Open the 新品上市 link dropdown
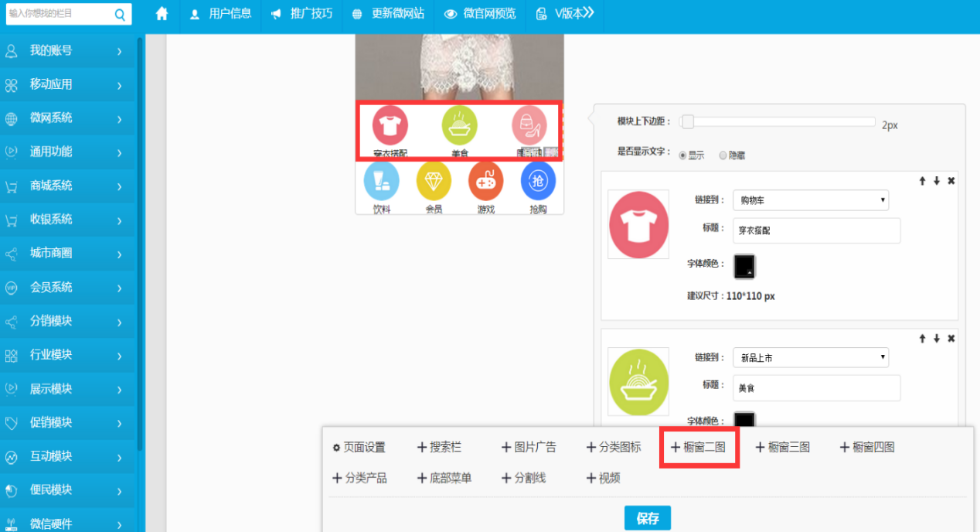Viewport: 980px width, 532px height. point(810,358)
